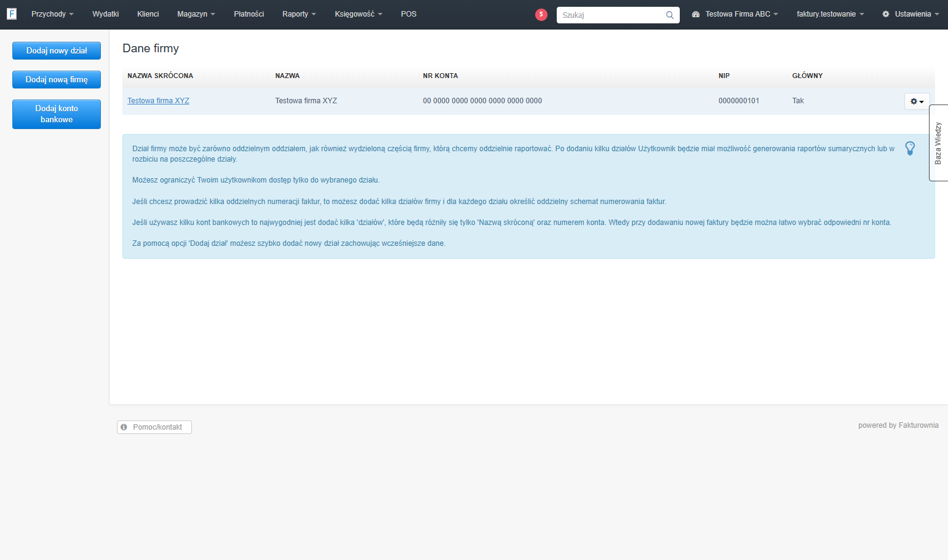Click the Fakturownia link in the footer
The width and height of the screenshot is (948, 560).
point(918,425)
